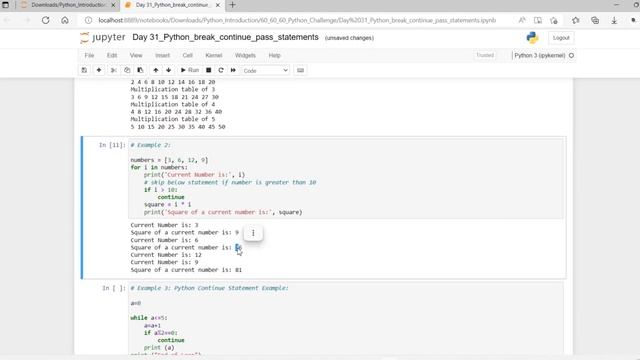Image resolution: width=640 pixels, height=360 pixels.
Task: View site information icon in address bar
Action: click(88, 20)
